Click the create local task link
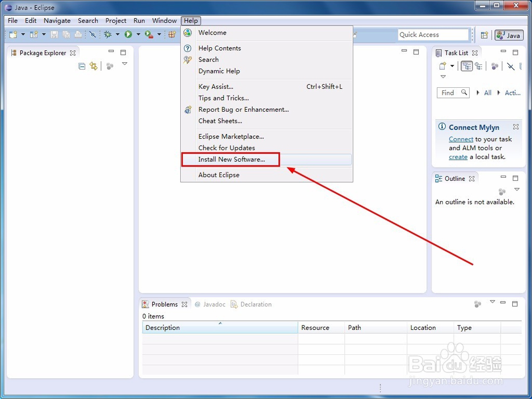The width and height of the screenshot is (532, 399). (x=458, y=157)
